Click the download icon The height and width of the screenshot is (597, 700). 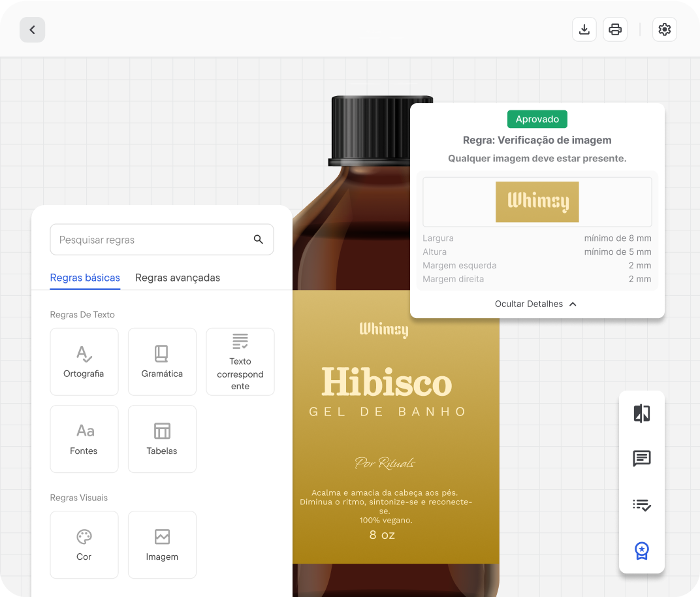tap(584, 30)
